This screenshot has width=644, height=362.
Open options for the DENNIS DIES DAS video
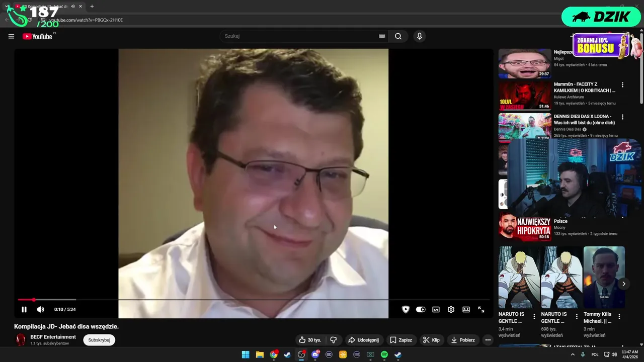622,117
